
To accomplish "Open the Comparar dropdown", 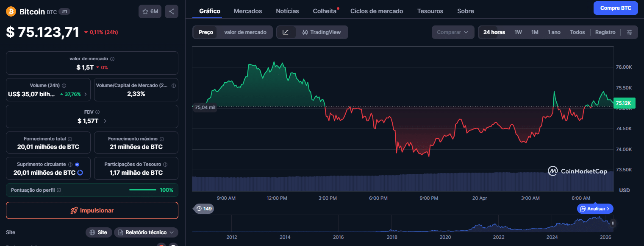I will pyautogui.click(x=452, y=32).
